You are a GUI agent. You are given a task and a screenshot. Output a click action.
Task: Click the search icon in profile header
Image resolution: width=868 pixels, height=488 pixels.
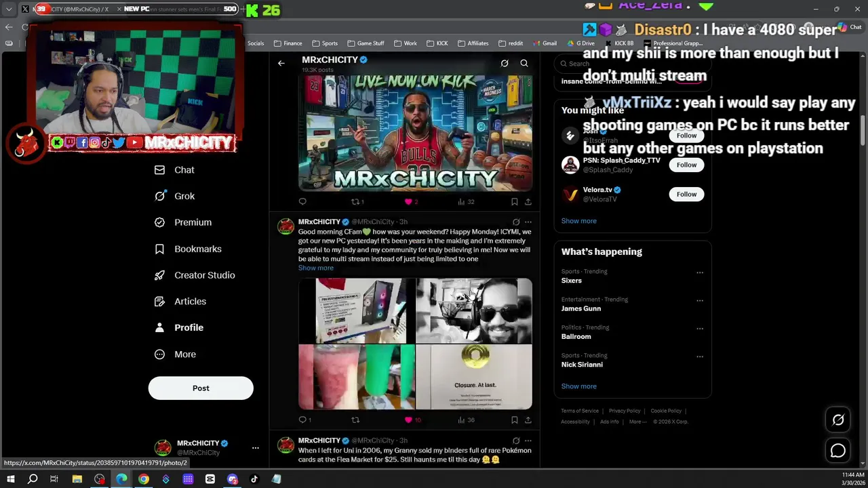click(524, 63)
